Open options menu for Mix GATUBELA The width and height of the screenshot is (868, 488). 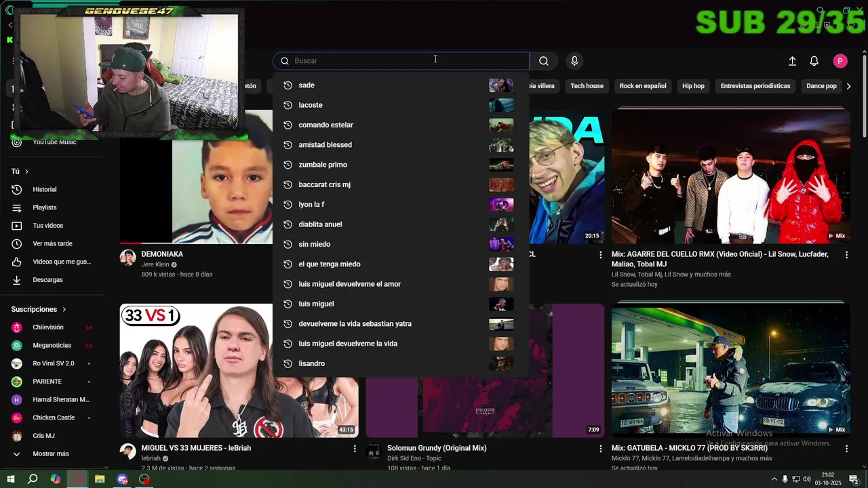pyautogui.click(x=846, y=449)
